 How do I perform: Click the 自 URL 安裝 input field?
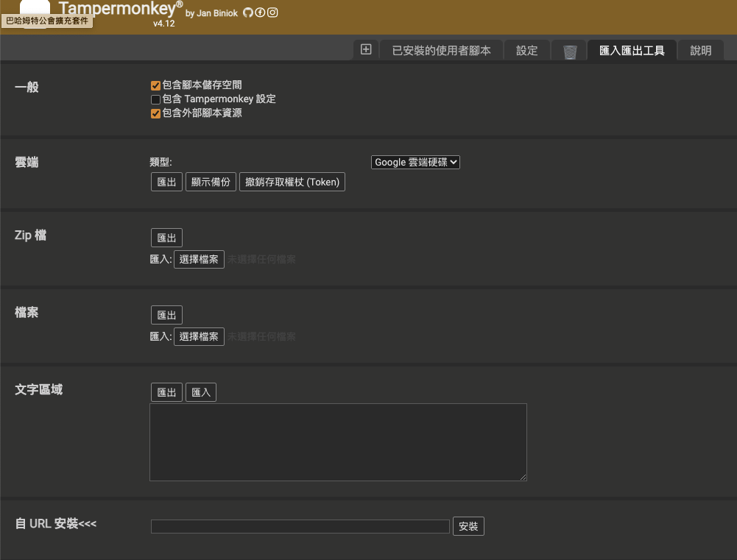300,526
